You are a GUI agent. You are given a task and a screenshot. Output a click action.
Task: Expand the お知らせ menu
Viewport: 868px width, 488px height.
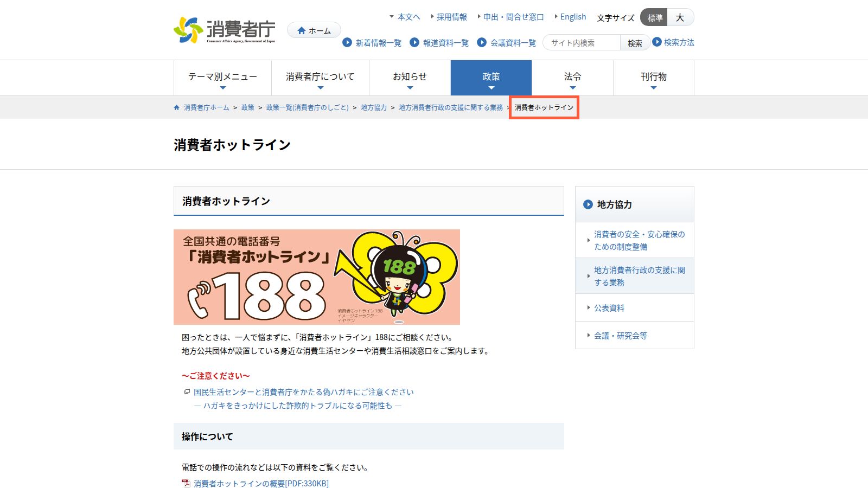click(410, 78)
